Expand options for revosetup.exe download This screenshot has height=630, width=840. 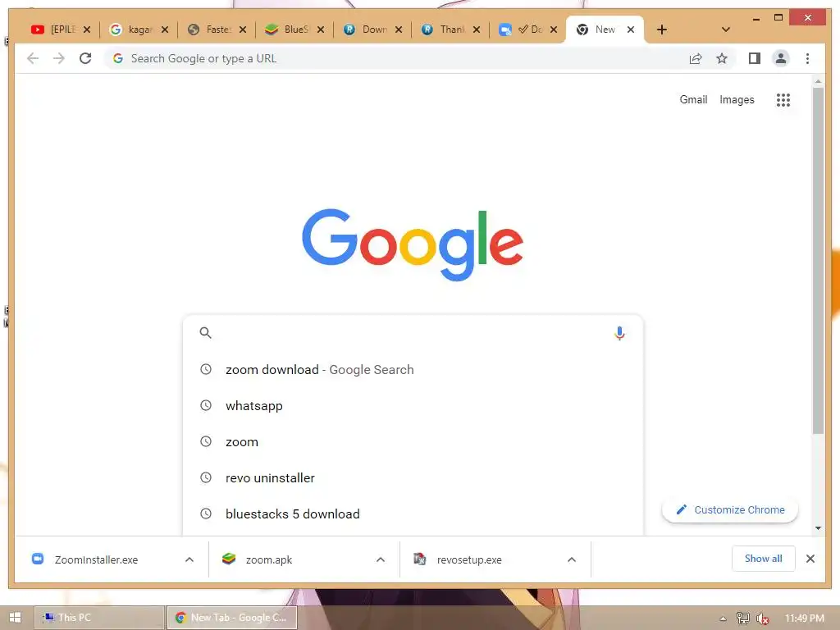pos(572,559)
